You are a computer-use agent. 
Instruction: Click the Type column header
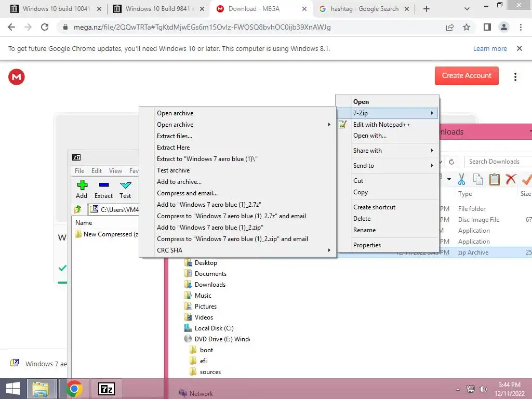[465, 194]
